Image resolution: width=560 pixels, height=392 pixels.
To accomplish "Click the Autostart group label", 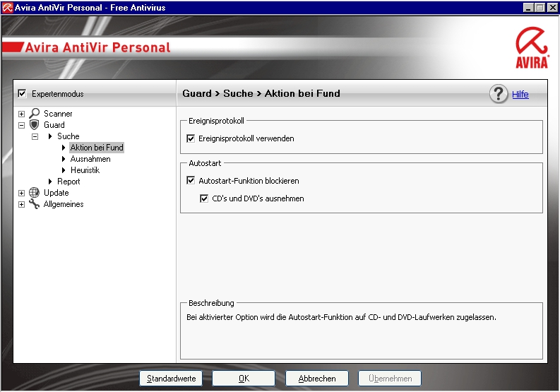I will click(x=205, y=163).
